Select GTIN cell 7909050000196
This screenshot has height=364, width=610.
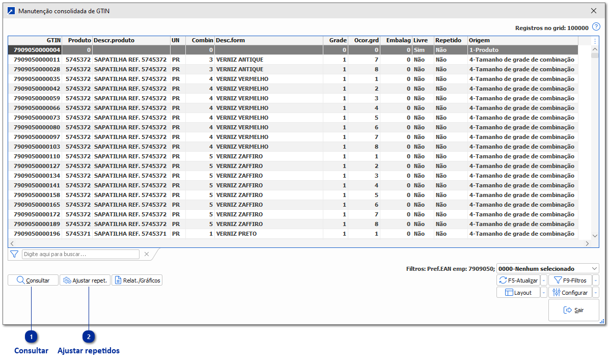coord(35,234)
